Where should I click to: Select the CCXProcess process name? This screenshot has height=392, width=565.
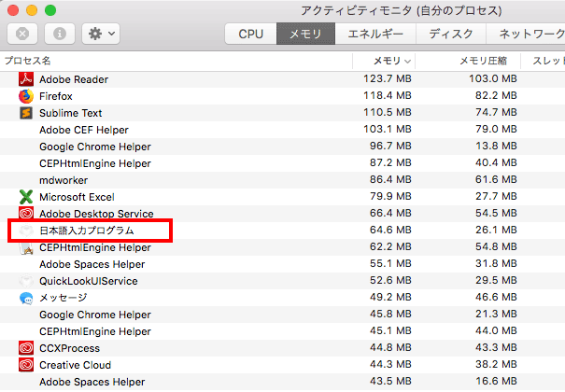click(x=69, y=348)
